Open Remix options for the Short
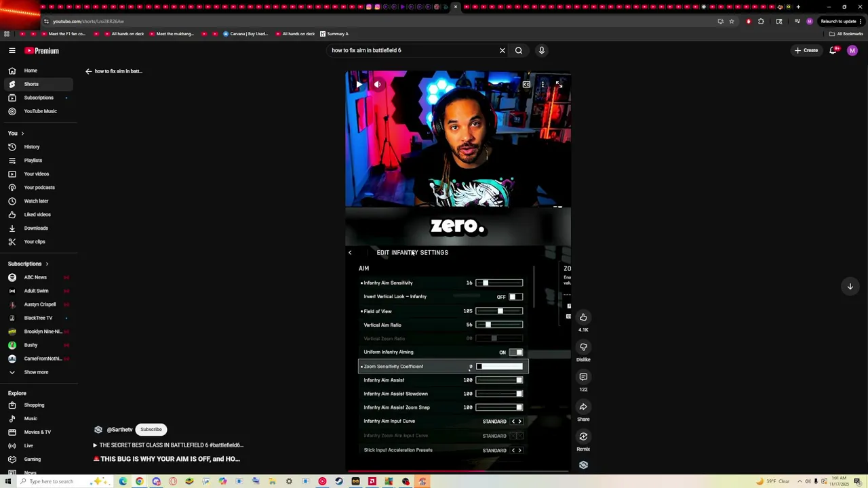Viewport: 868px width, 488px height. click(583, 436)
